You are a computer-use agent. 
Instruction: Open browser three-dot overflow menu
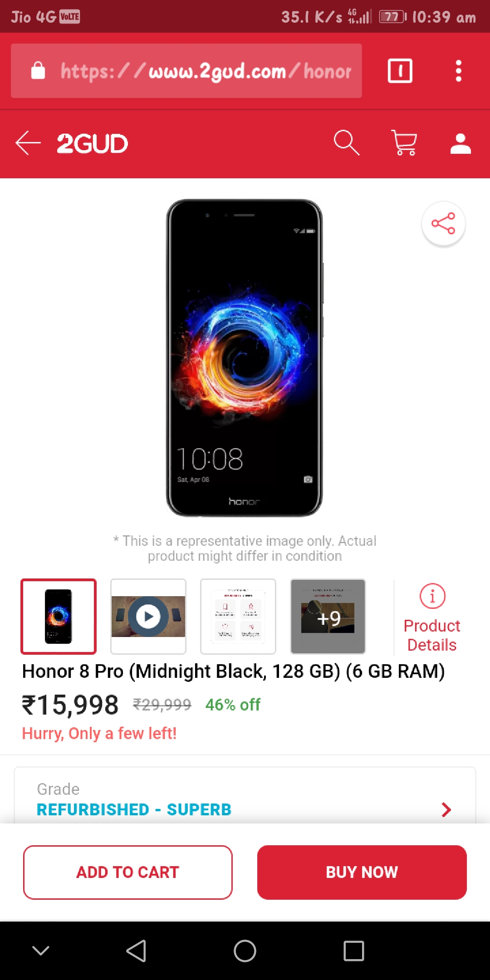click(459, 71)
